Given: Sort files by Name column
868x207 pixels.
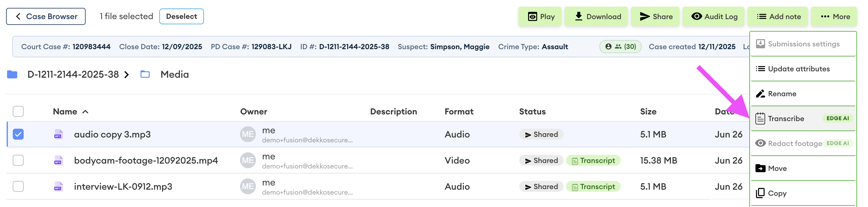Looking at the screenshot, I should 70,112.
